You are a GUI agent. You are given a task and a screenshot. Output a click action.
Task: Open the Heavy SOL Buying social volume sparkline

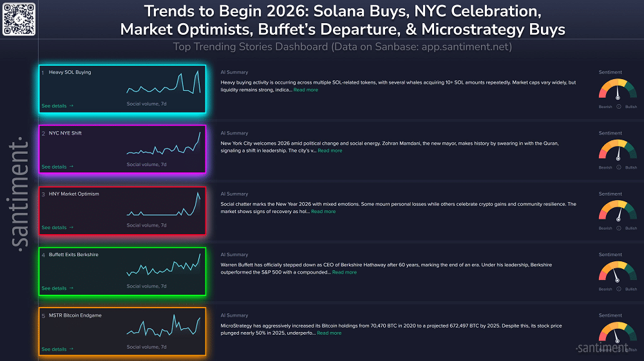coord(164,82)
